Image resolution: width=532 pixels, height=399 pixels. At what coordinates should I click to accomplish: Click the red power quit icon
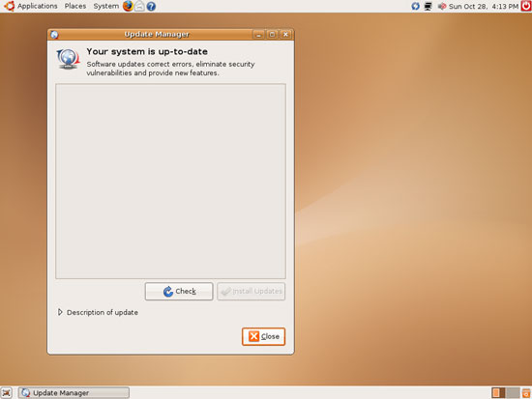click(x=526, y=6)
